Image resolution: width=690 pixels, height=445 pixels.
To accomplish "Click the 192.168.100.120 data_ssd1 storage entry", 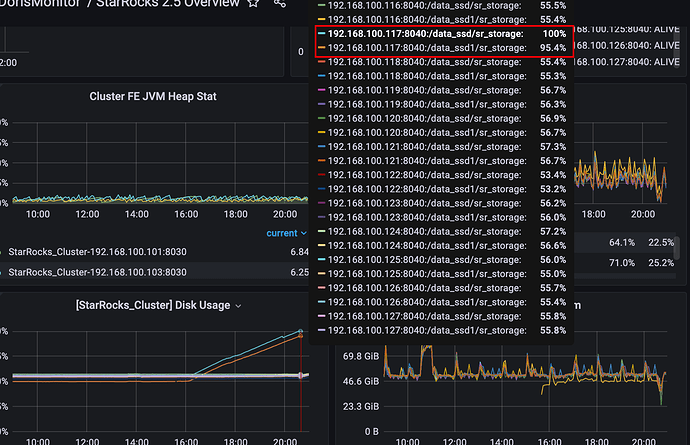I will pyautogui.click(x=442, y=132).
